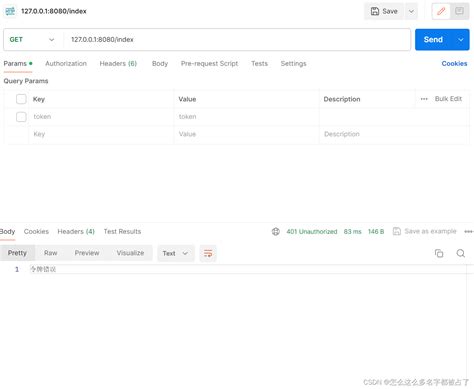Viewport: 474px width, 389px height.
Task: Open the Test Results tab
Action: click(122, 231)
